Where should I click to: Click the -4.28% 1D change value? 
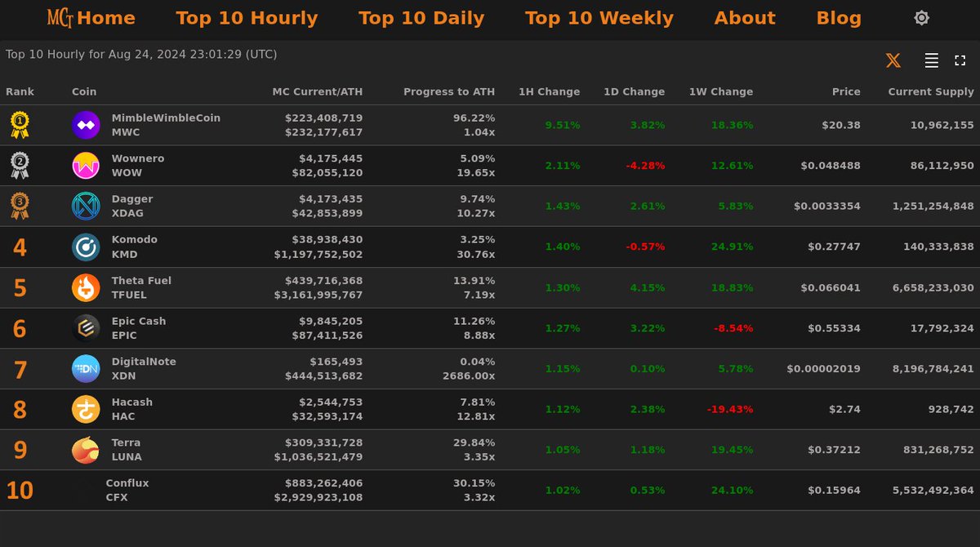tap(645, 166)
